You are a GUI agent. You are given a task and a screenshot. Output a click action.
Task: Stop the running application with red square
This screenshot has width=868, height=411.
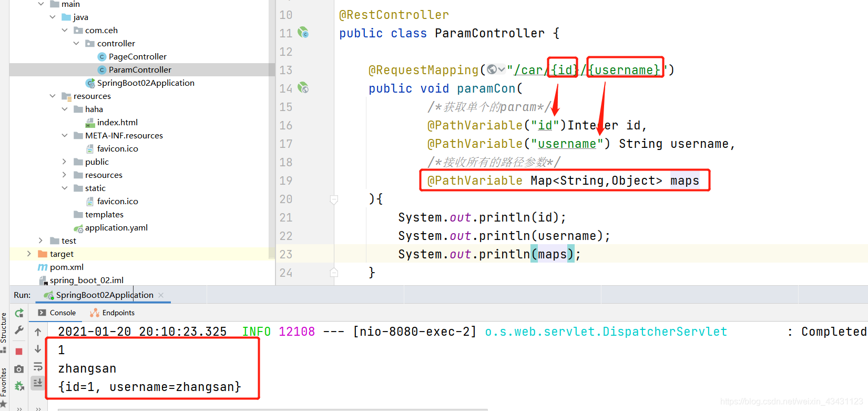(19, 351)
